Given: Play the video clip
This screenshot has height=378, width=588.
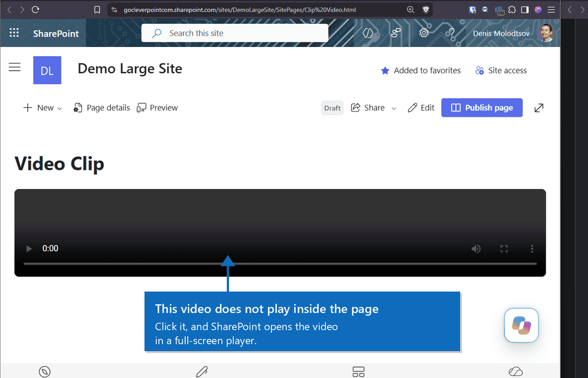Looking at the screenshot, I should point(29,248).
